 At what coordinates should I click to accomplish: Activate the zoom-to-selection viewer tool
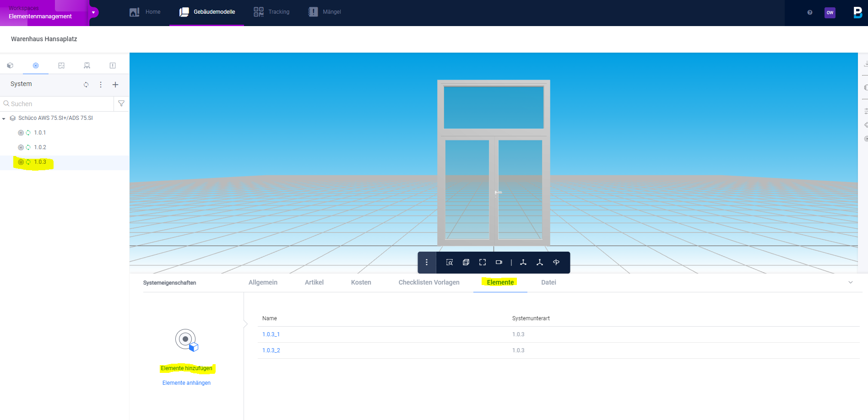450,262
